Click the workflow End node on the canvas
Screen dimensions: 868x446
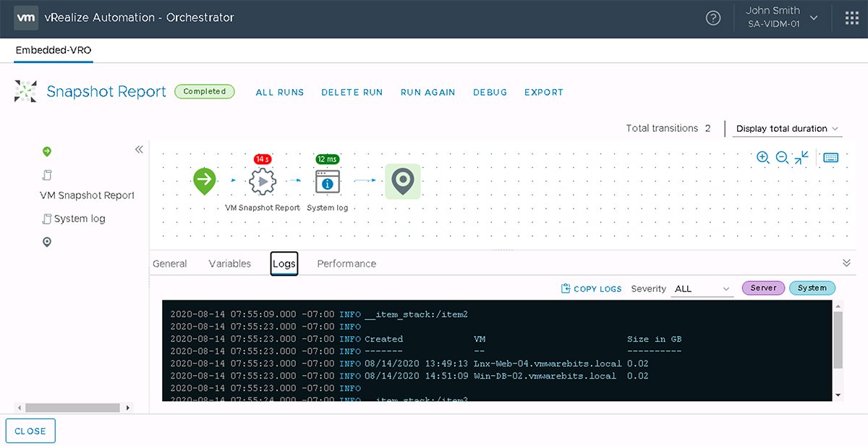pos(403,182)
